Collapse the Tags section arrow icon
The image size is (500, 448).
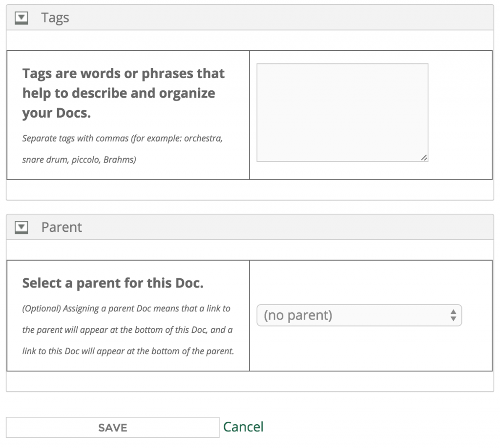21,18
